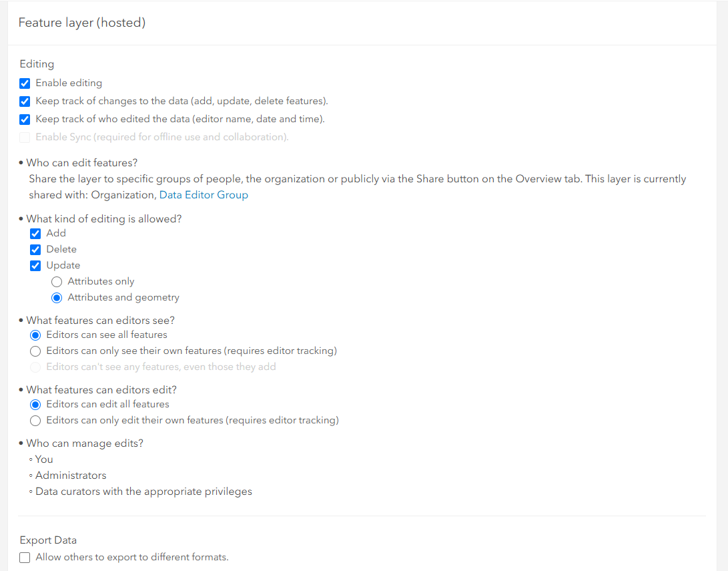Select the Attributes only radio option
728x571 pixels.
tap(57, 282)
